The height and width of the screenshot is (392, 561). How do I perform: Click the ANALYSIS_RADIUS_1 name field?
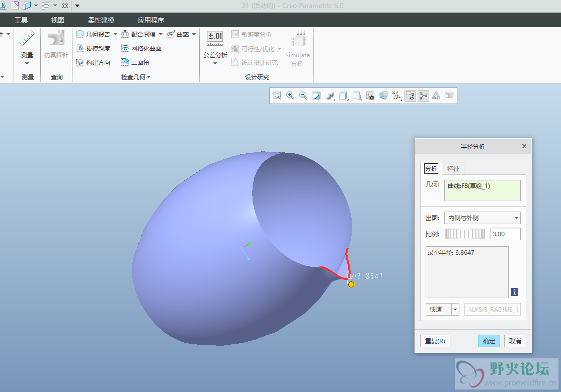tap(492, 310)
